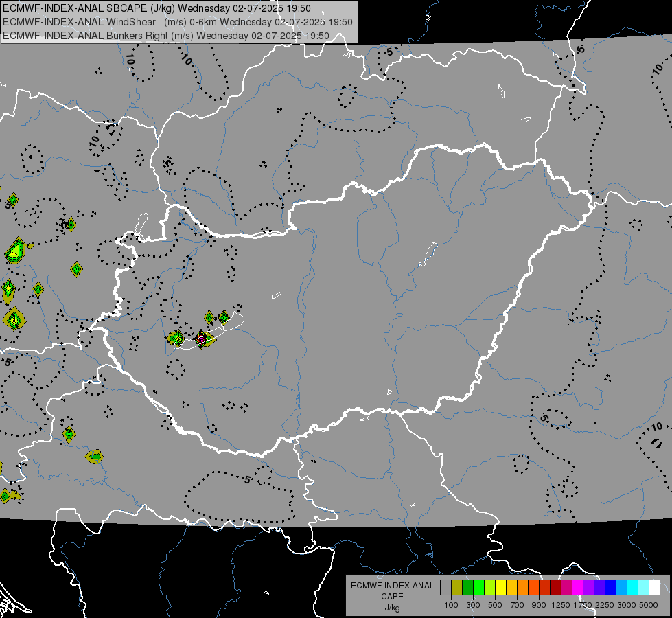Click the WindShear 0-6km header line

(x=177, y=22)
